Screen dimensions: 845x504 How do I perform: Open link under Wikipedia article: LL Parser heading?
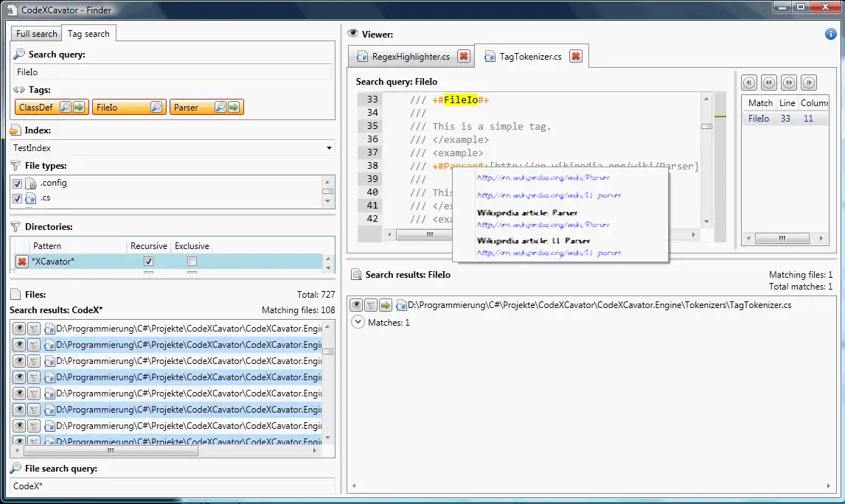pos(549,253)
